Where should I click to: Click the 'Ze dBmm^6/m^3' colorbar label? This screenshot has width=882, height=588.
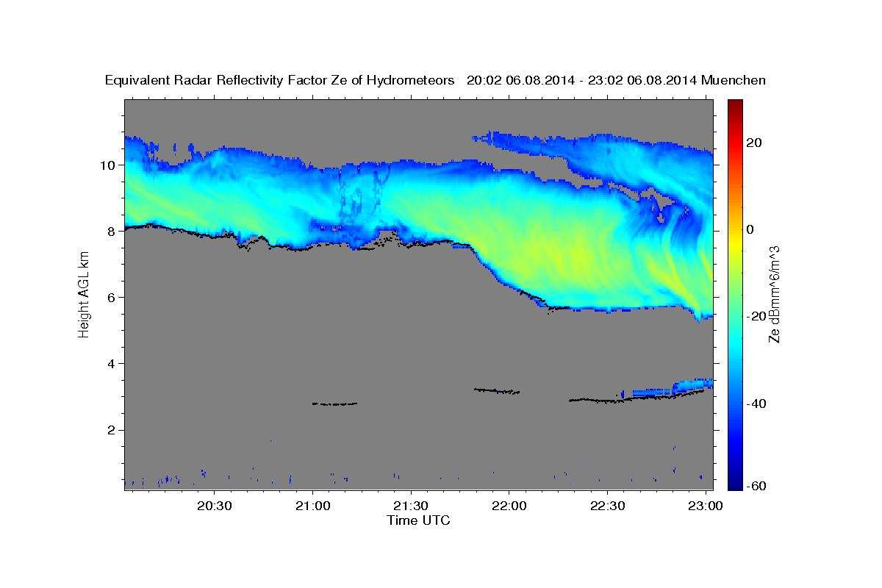(x=773, y=294)
